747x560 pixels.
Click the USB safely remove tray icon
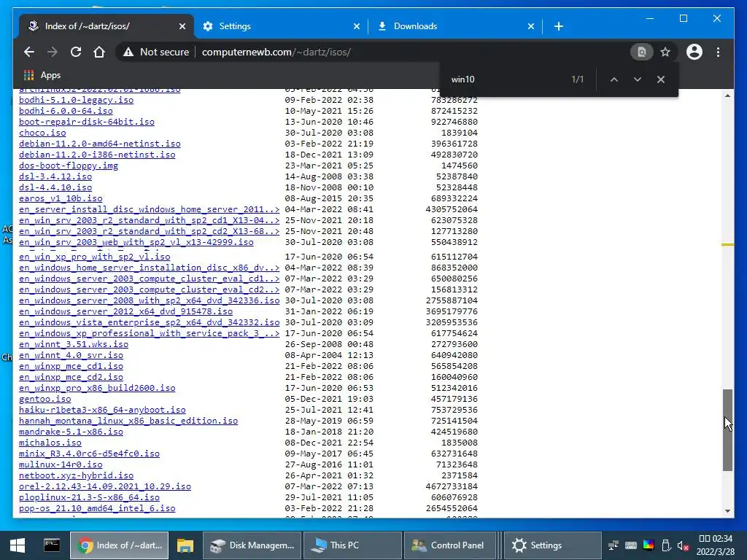(x=666, y=545)
